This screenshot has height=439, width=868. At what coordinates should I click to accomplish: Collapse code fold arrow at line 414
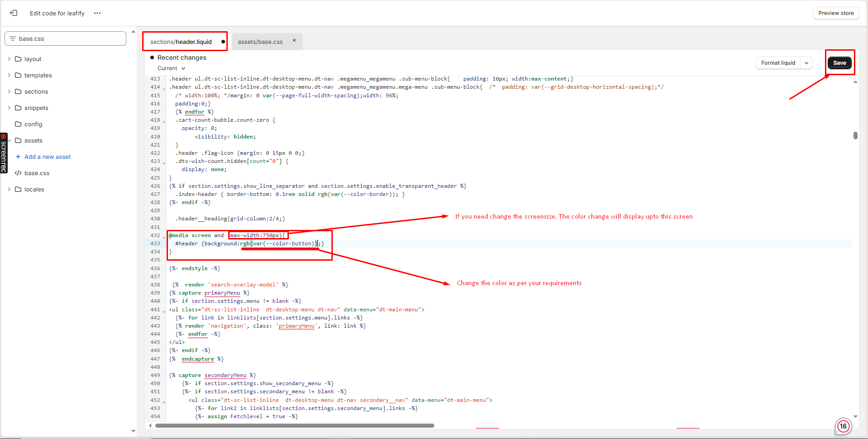(x=164, y=88)
